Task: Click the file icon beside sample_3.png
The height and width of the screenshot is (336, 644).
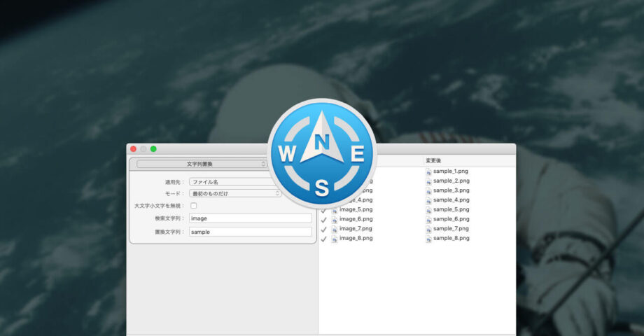Action: (428, 190)
